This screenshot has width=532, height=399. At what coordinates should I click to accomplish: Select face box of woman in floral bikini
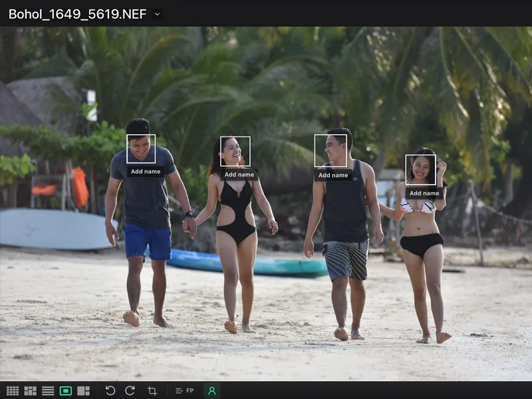(421, 170)
